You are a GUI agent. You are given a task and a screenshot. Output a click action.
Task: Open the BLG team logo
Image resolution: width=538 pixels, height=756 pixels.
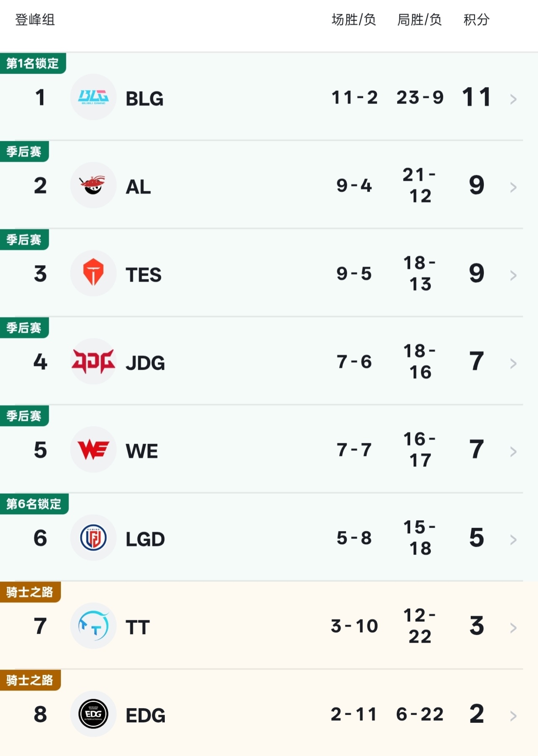tap(93, 97)
